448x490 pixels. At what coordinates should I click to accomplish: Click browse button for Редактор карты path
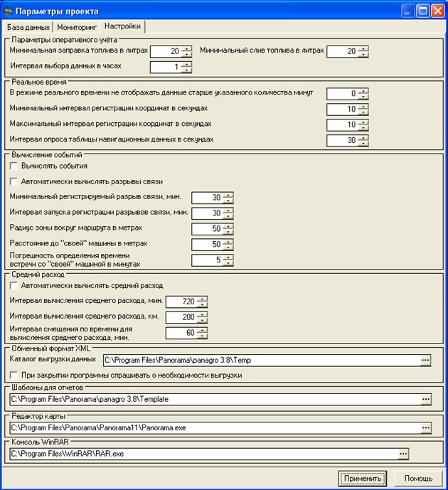425,427
